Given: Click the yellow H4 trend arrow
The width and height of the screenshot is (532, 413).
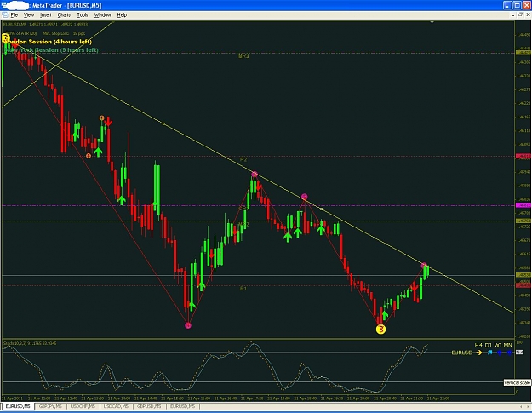Looking at the screenshot, I should (x=478, y=353).
